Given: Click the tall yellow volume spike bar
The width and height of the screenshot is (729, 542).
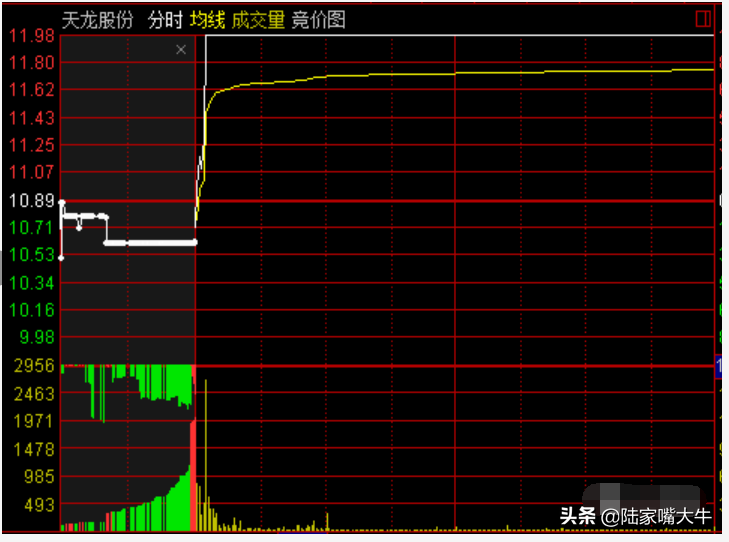Looking at the screenshot, I should [205, 455].
